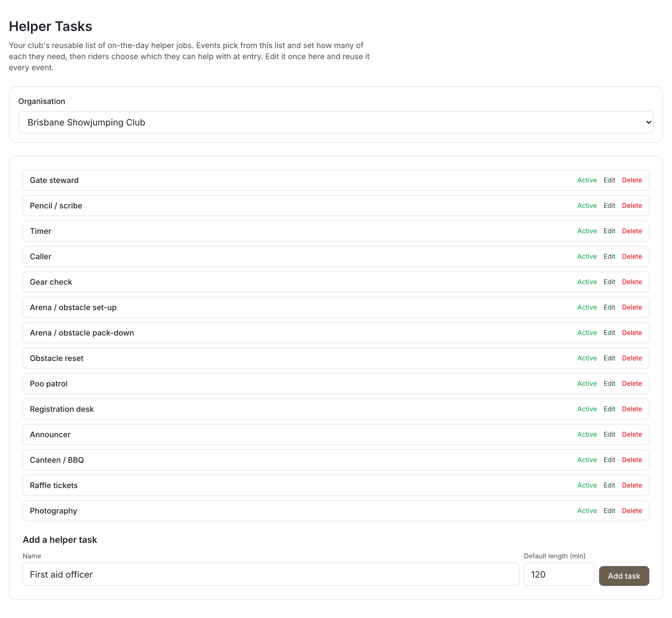Edit the Timer task

[609, 231]
